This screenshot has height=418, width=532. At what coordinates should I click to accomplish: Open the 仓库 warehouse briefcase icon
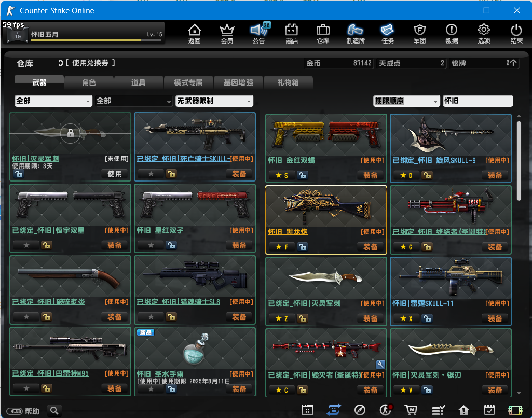coord(323,34)
